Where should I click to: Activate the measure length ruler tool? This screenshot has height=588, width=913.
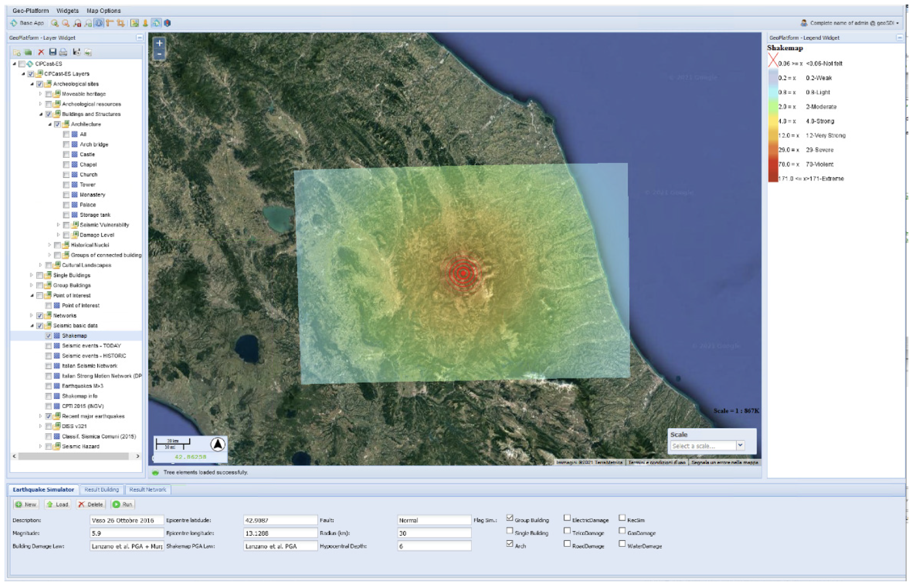click(110, 23)
